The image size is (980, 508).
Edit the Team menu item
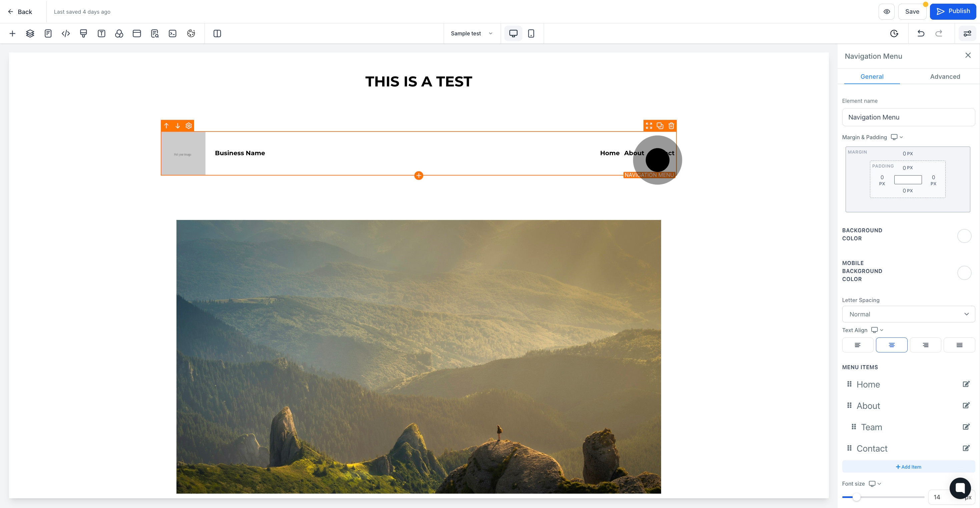point(966,427)
